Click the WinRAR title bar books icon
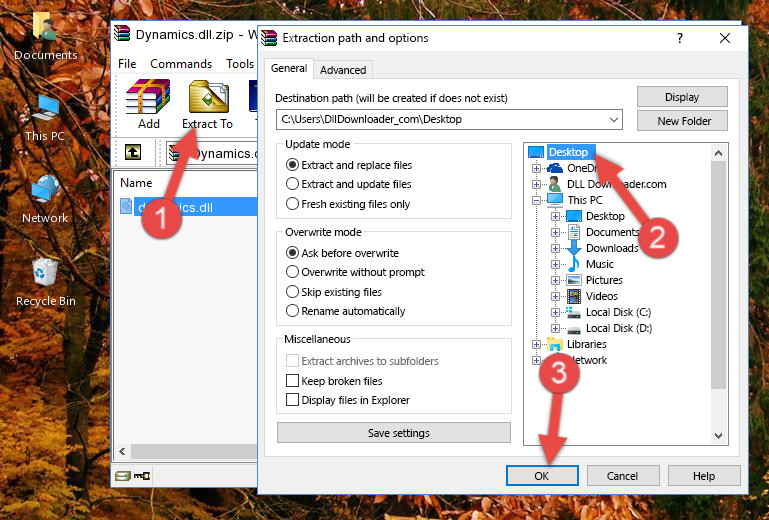This screenshot has width=769, height=520. (122, 34)
